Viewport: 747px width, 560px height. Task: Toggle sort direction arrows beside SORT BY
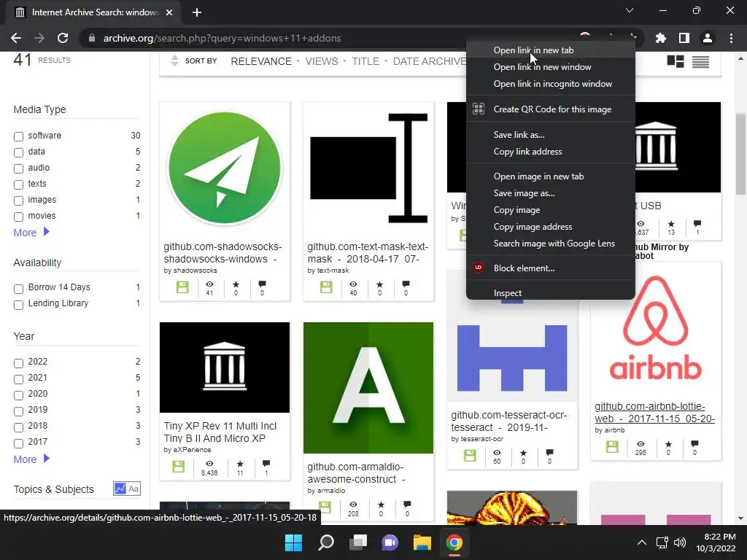(x=174, y=61)
